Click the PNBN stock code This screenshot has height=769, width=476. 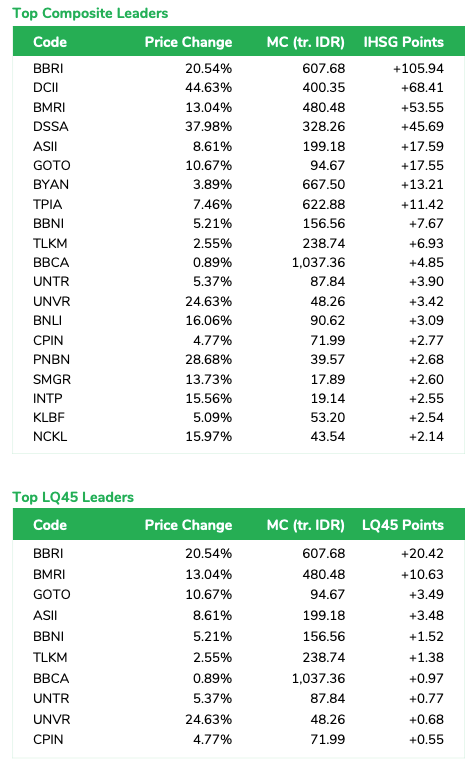pyautogui.click(x=51, y=359)
